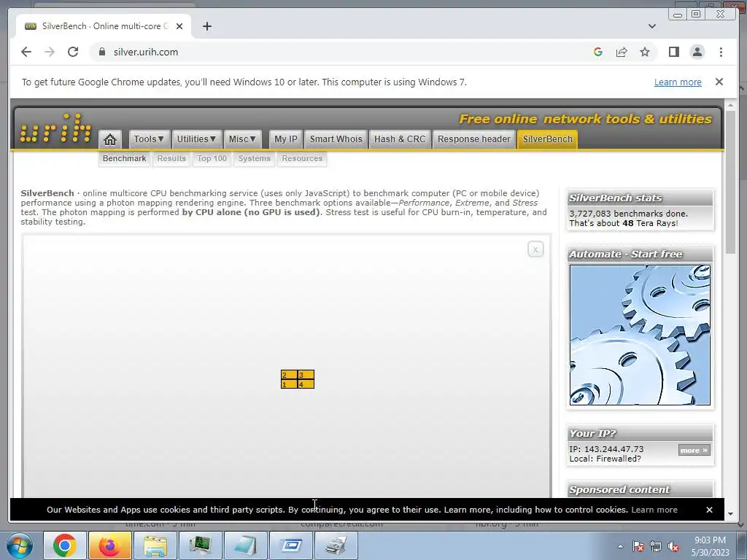Open File Explorer from the taskbar
Viewport: 747px width, 560px height.
coord(155,545)
